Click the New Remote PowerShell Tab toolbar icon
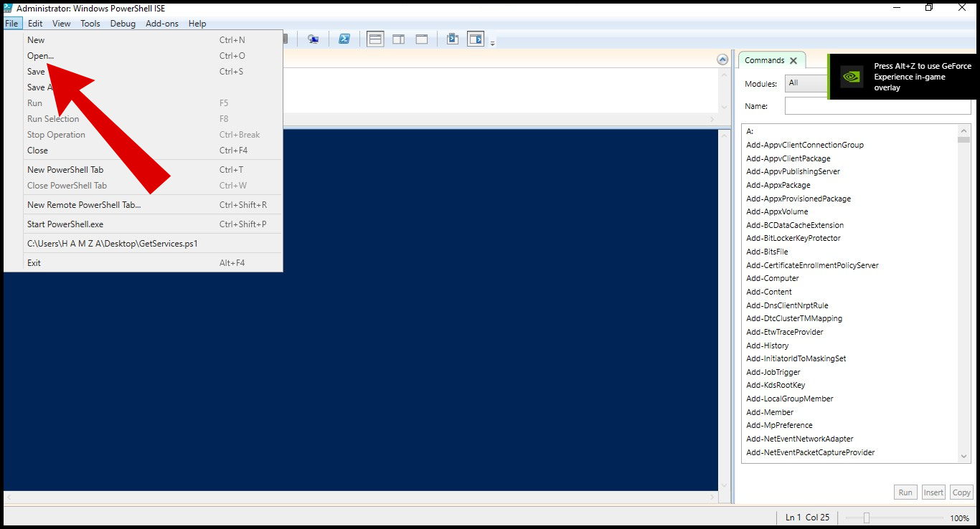 tap(314, 39)
